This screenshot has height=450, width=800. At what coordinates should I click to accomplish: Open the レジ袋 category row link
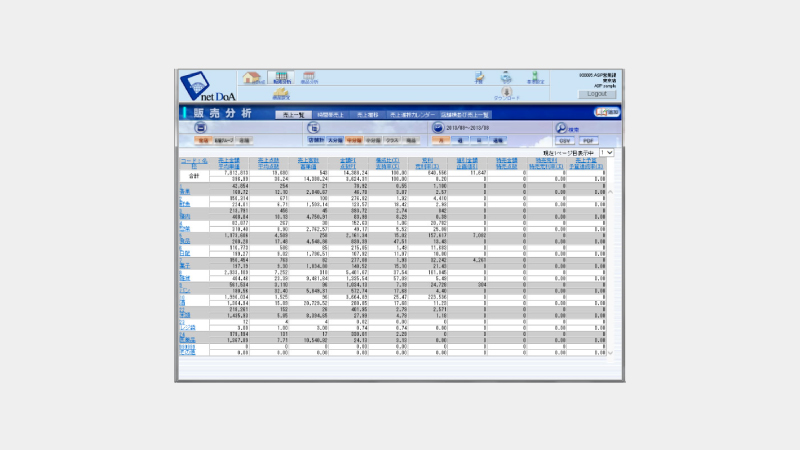[x=187, y=328]
